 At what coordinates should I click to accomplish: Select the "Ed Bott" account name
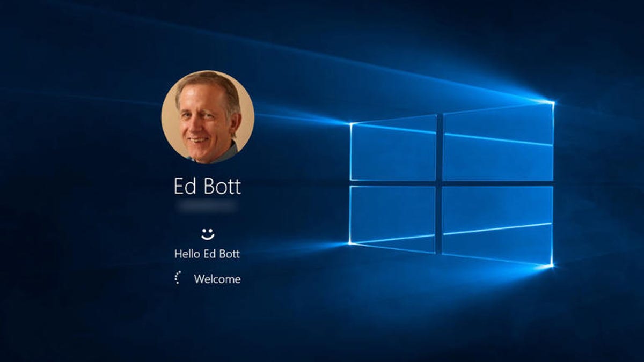(x=207, y=186)
